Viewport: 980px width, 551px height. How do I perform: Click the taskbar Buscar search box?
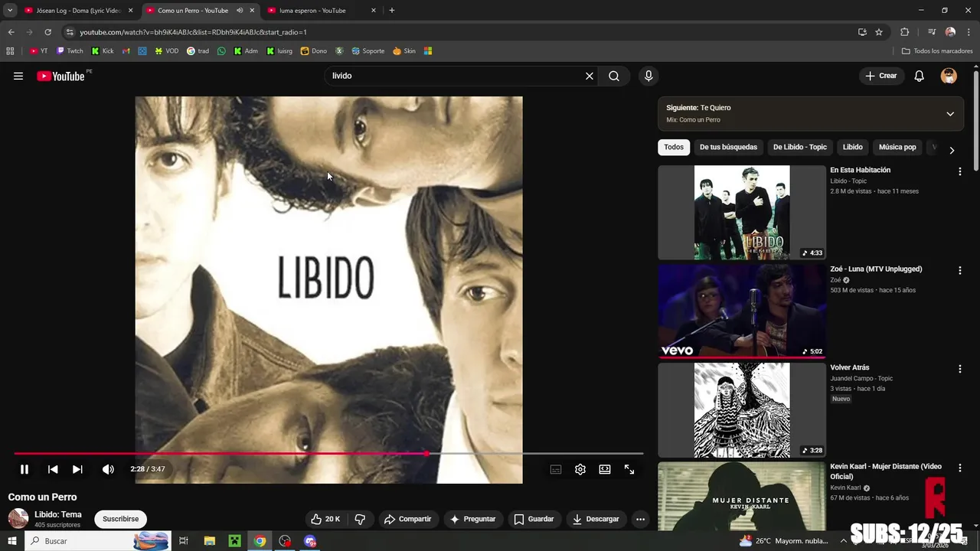coord(97,541)
